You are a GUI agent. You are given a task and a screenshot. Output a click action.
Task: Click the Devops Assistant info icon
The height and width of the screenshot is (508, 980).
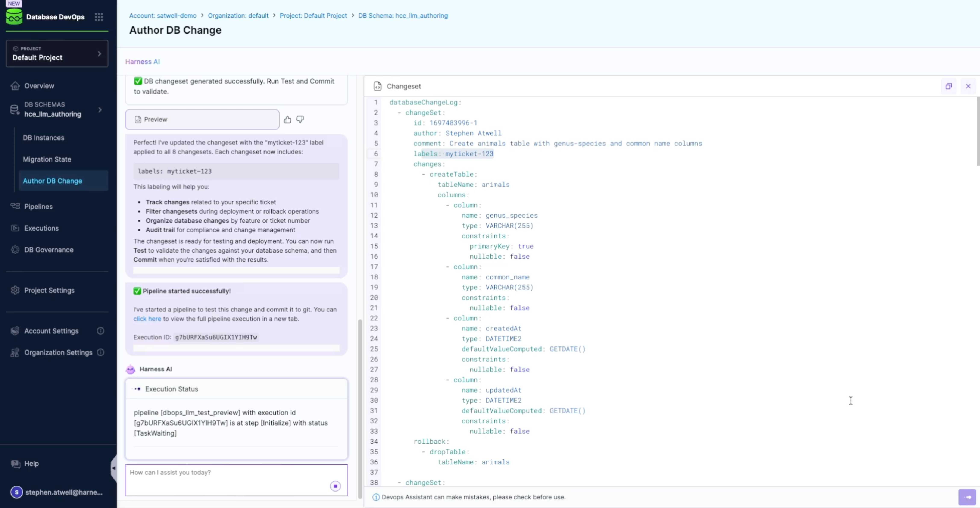(x=376, y=497)
